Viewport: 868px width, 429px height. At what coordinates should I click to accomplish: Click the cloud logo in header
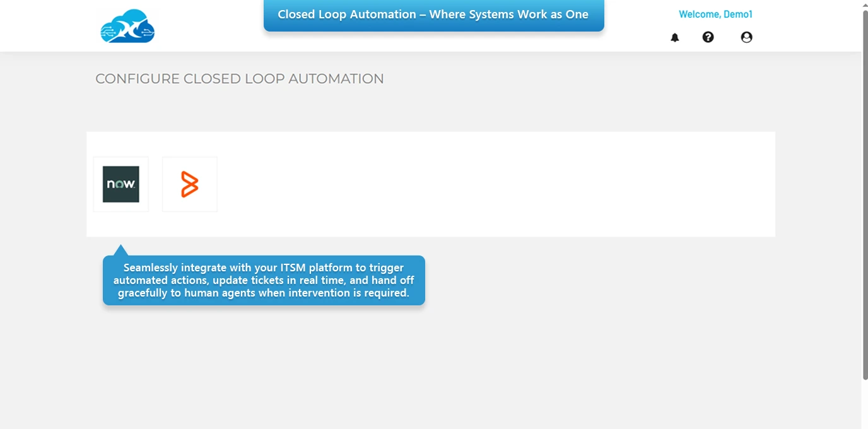coord(127,26)
